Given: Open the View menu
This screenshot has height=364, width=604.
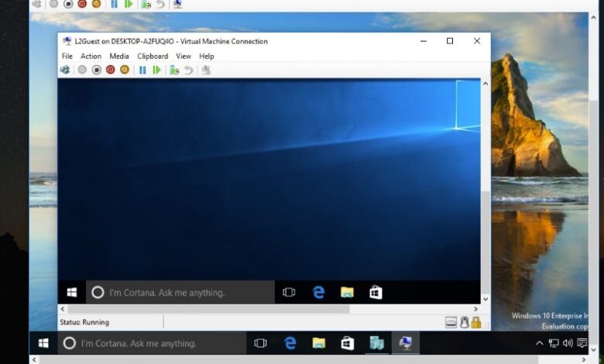Looking at the screenshot, I should point(184,56).
